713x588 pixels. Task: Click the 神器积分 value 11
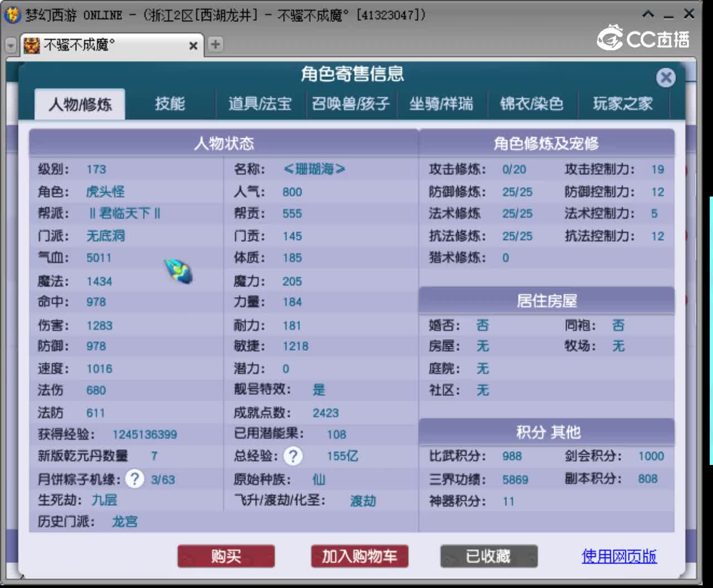pos(508,502)
